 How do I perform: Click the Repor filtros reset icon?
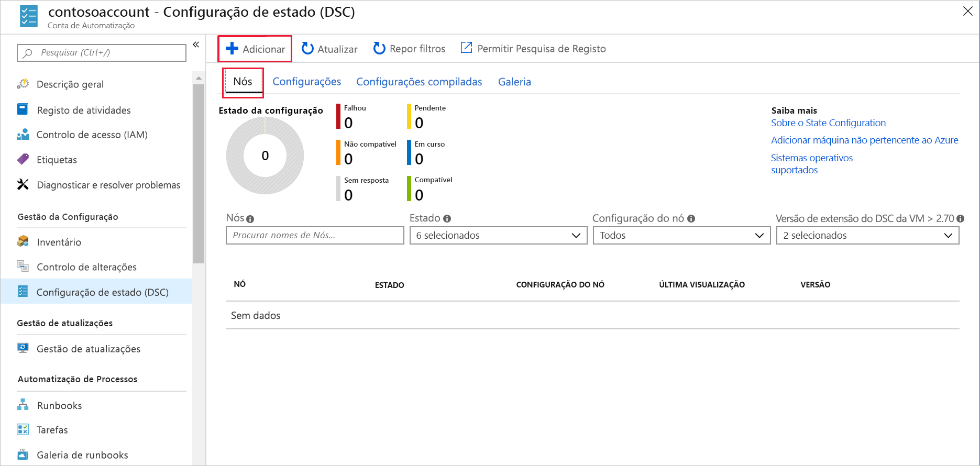pyautogui.click(x=379, y=49)
